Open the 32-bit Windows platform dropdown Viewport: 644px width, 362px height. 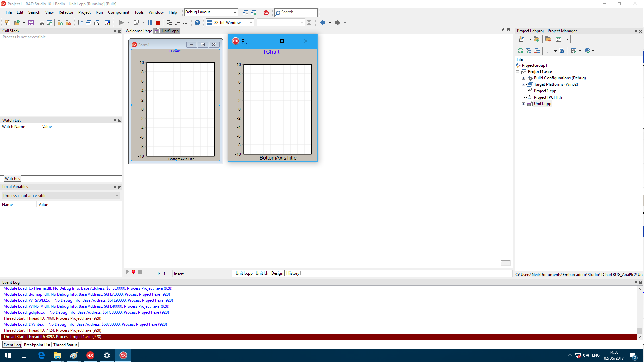(251, 23)
